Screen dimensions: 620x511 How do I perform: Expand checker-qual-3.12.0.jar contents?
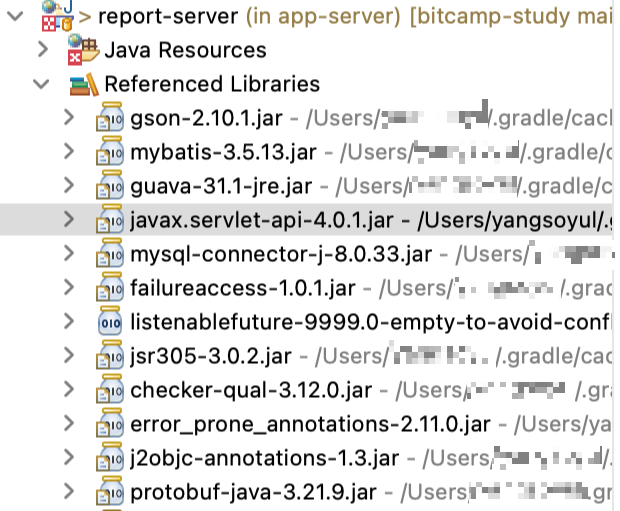point(69,390)
